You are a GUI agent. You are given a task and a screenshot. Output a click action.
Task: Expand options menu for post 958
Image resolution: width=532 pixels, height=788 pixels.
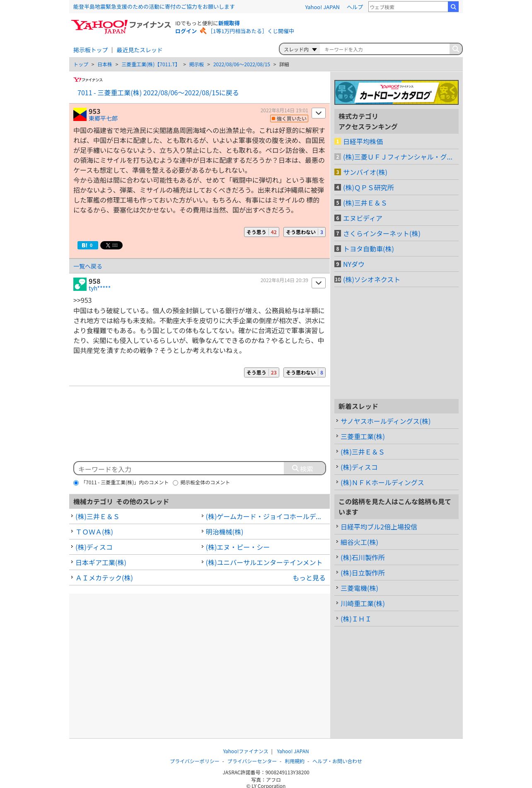pos(319,283)
